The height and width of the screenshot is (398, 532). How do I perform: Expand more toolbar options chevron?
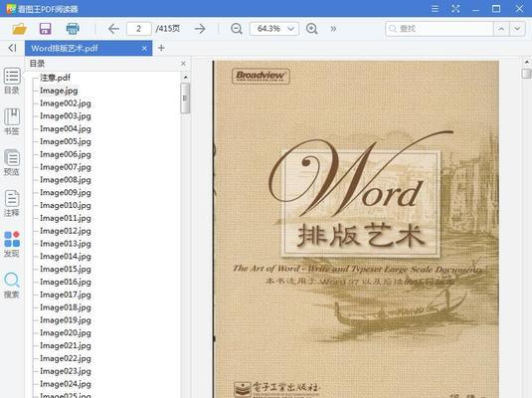[x=333, y=29]
